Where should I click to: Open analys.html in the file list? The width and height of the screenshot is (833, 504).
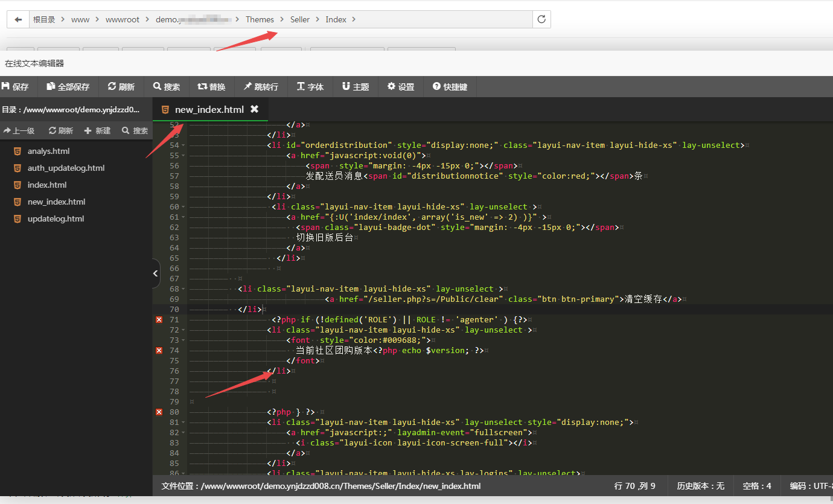tap(48, 152)
